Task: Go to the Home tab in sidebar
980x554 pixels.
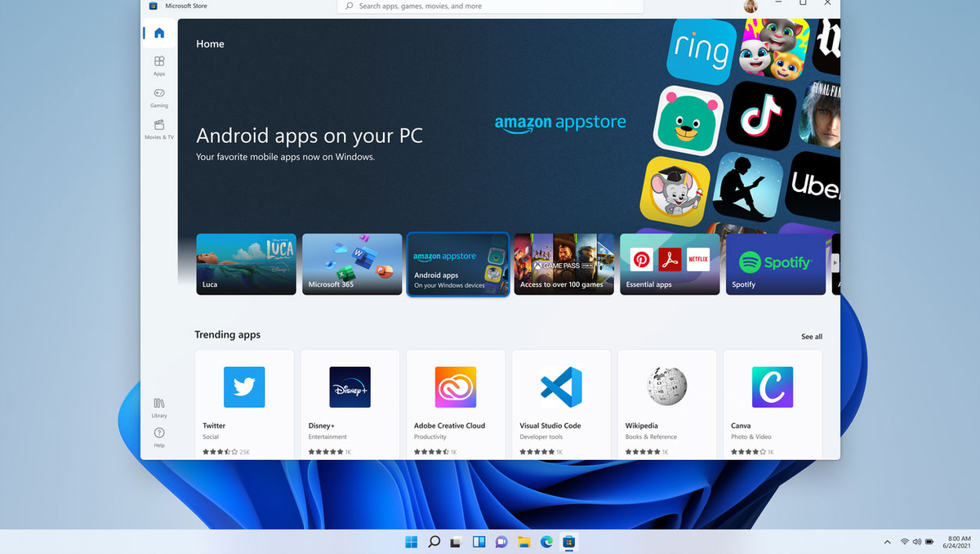Action: [x=159, y=34]
